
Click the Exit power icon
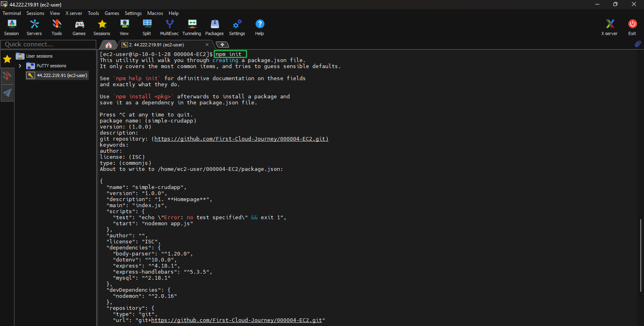click(632, 27)
